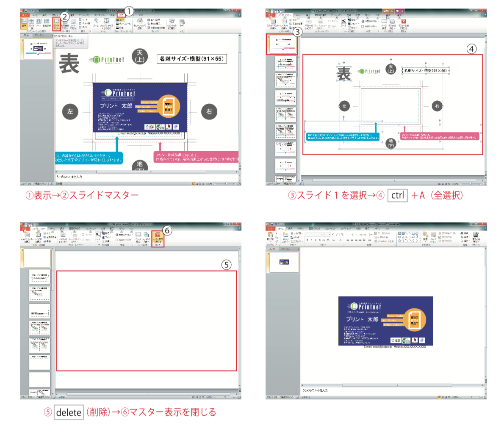
Task: Click the notes input area, top-left window
Action: click(148, 177)
